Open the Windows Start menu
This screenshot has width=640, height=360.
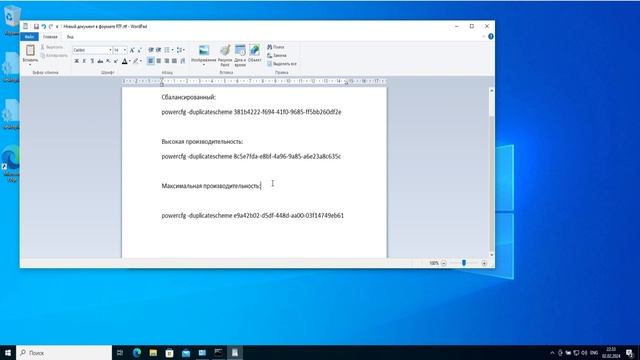8,353
